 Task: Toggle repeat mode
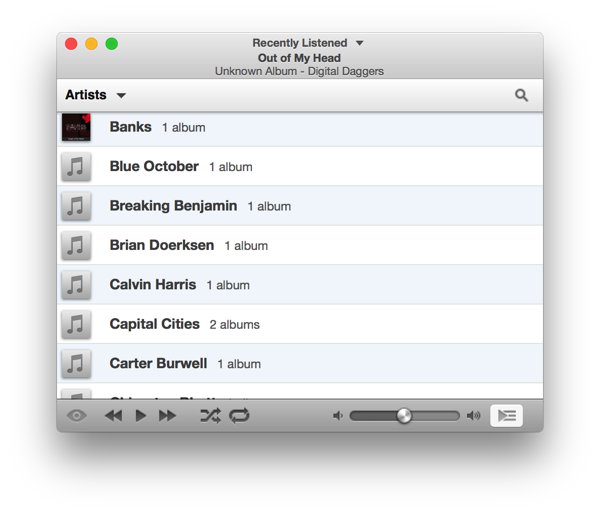point(239,416)
